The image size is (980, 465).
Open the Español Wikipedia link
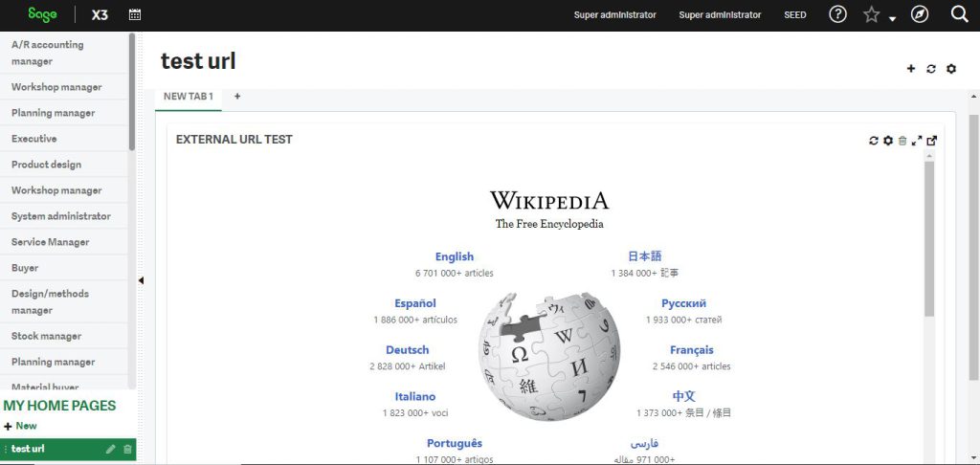click(415, 303)
